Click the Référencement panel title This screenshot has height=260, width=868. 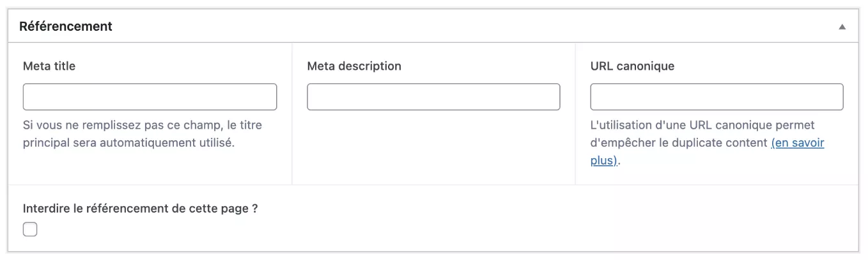coord(66,26)
